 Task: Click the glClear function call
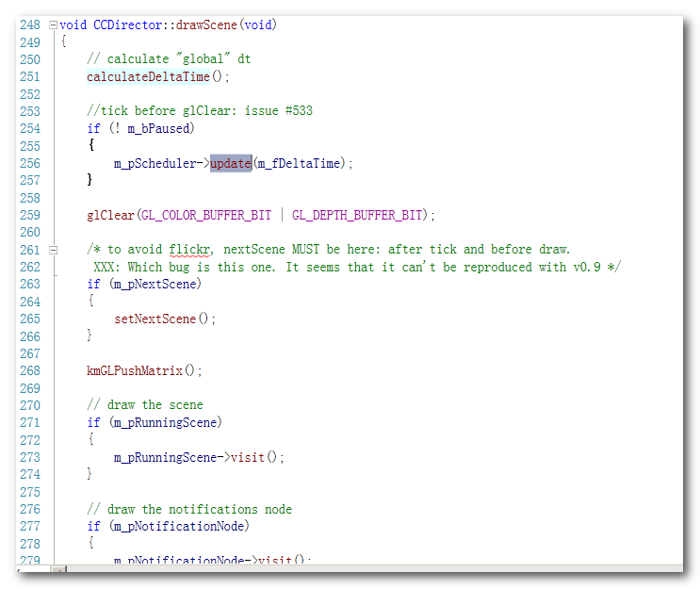click(x=111, y=215)
